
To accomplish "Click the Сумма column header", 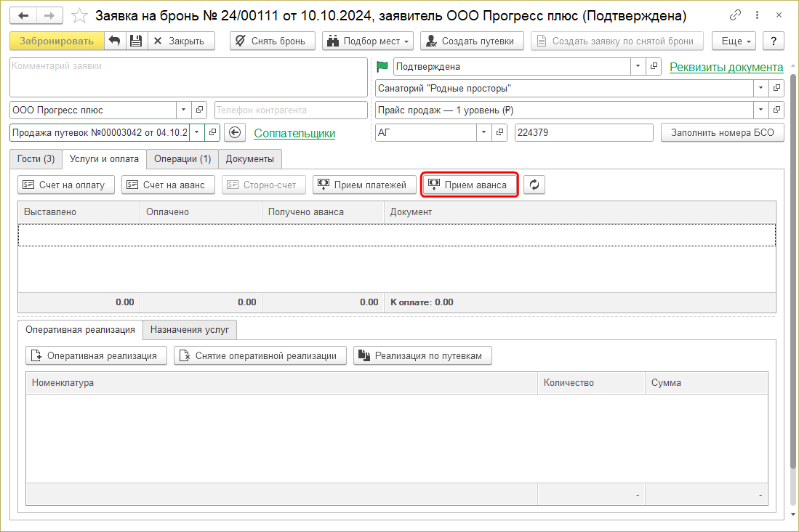I will [x=707, y=383].
